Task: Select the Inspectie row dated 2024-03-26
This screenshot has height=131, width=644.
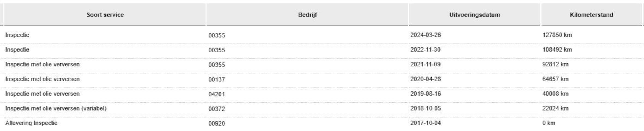Action: (322, 35)
